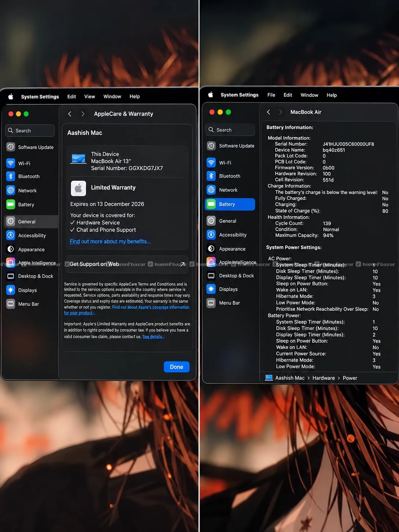
Task: Click Software Update icon in left sidebar
Action: tap(11, 147)
